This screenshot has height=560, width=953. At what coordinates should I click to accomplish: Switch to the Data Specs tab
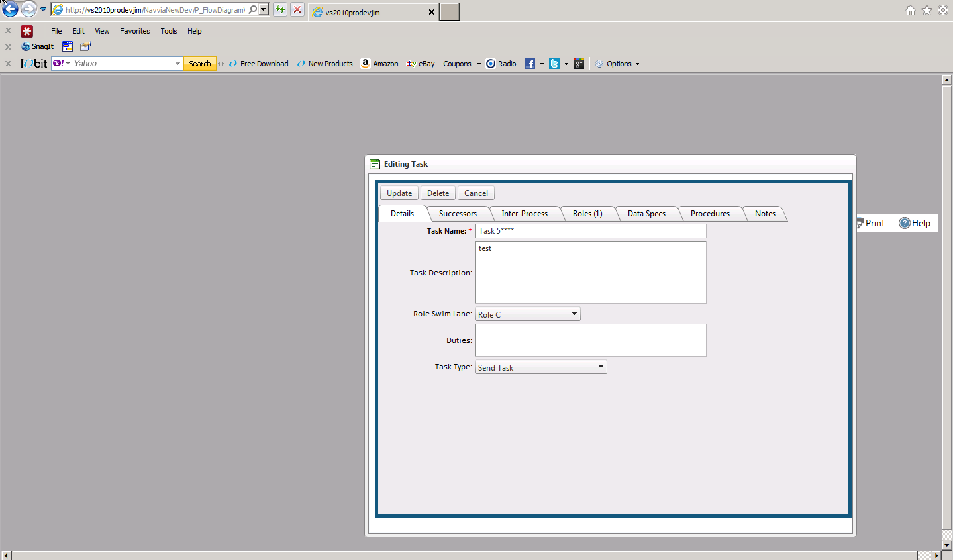coord(646,214)
